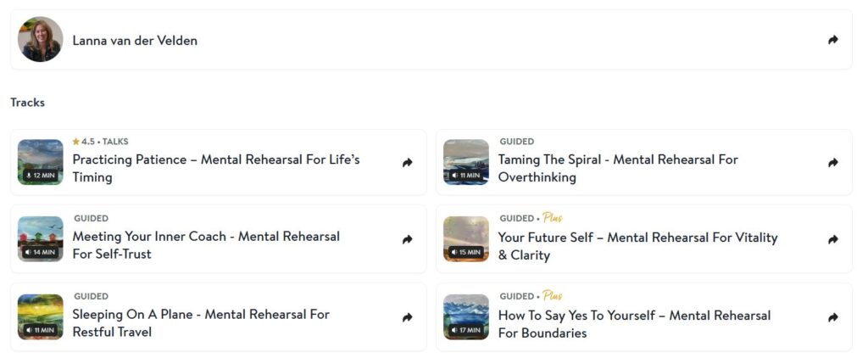Open the Your Future Self 15 min thumbnail
The height and width of the screenshot is (358, 868).
465,239
